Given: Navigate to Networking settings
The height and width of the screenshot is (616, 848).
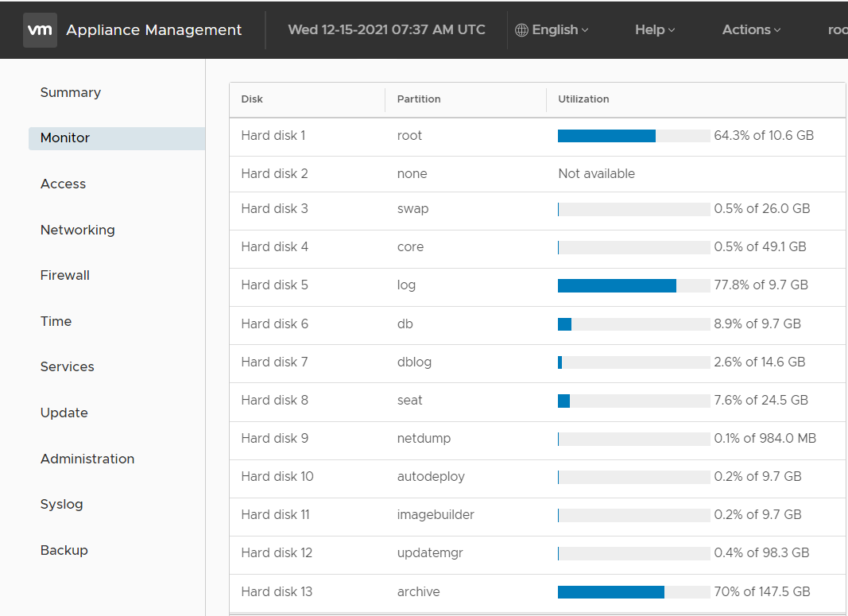Looking at the screenshot, I should 77,230.
